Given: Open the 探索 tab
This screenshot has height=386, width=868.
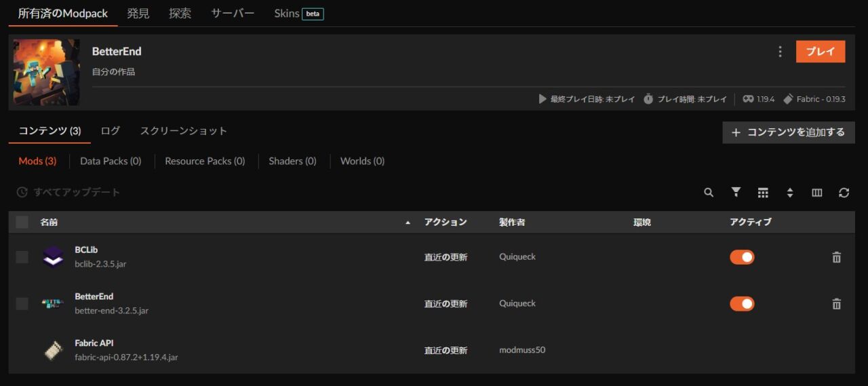Looking at the screenshot, I should click(180, 14).
